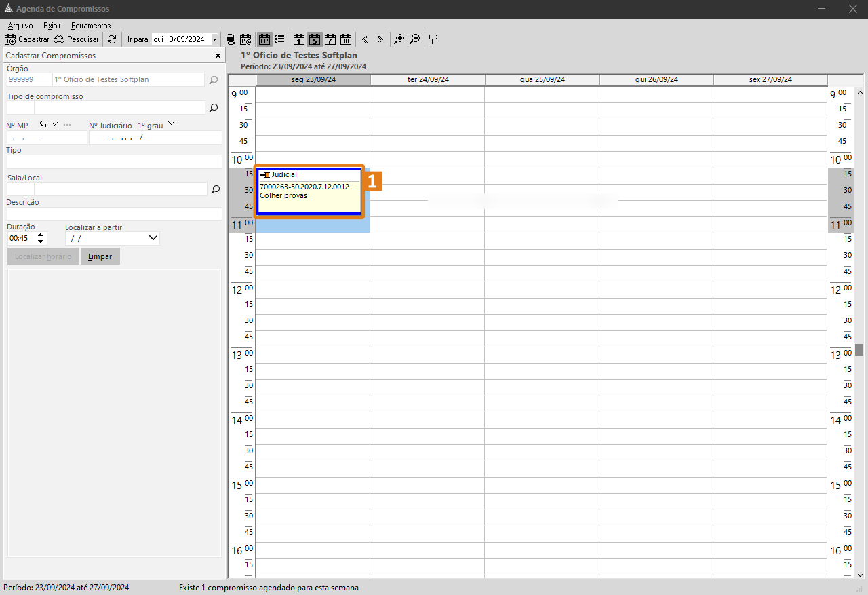Increase Duração with the up spinner
The height and width of the screenshot is (595, 868).
(41, 235)
